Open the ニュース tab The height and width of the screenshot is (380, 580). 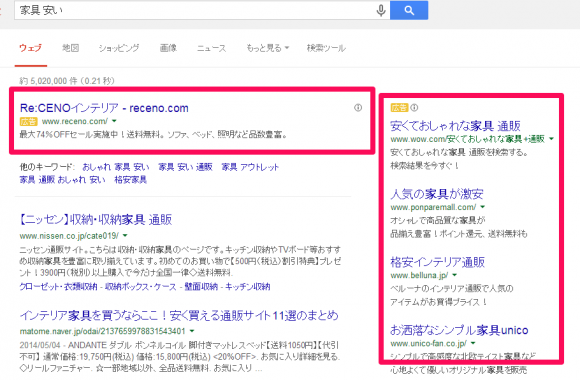pyautogui.click(x=211, y=48)
